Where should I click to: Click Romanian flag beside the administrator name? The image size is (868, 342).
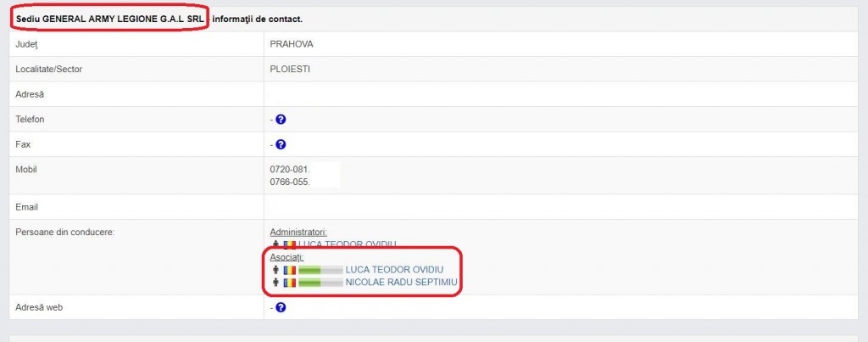tap(289, 244)
